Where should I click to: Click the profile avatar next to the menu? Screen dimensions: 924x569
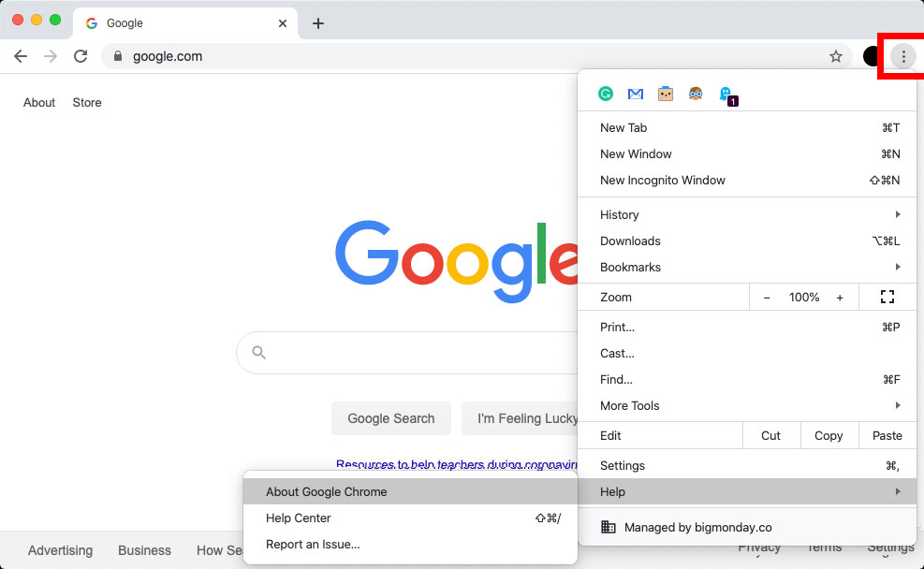(x=871, y=56)
